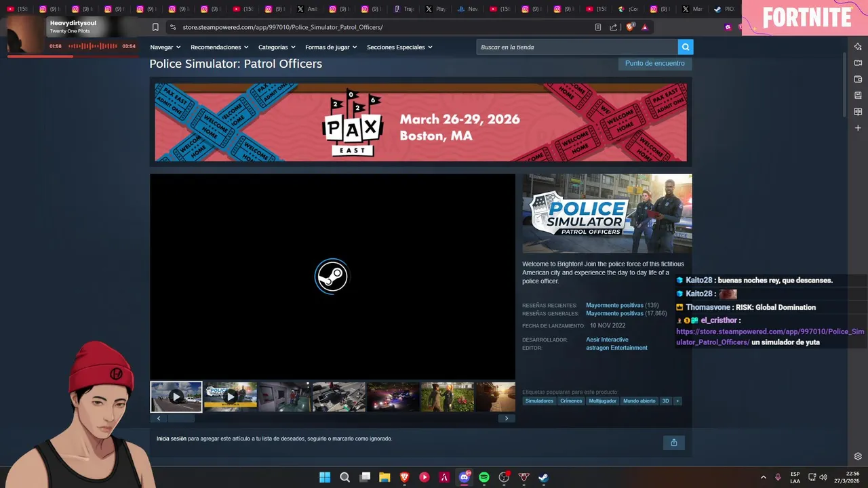
Task: Click the store search magnifier button
Action: 686,47
